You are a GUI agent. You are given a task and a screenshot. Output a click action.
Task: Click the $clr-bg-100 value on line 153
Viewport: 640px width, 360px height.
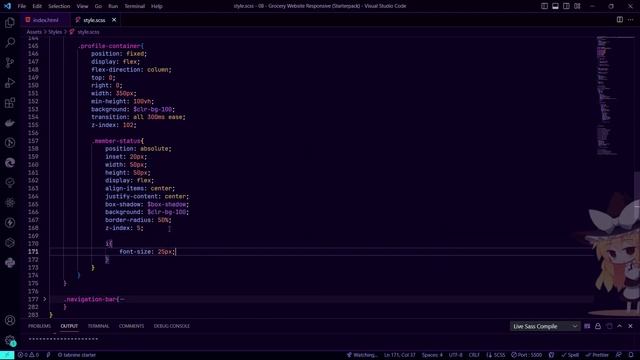[x=153, y=109]
